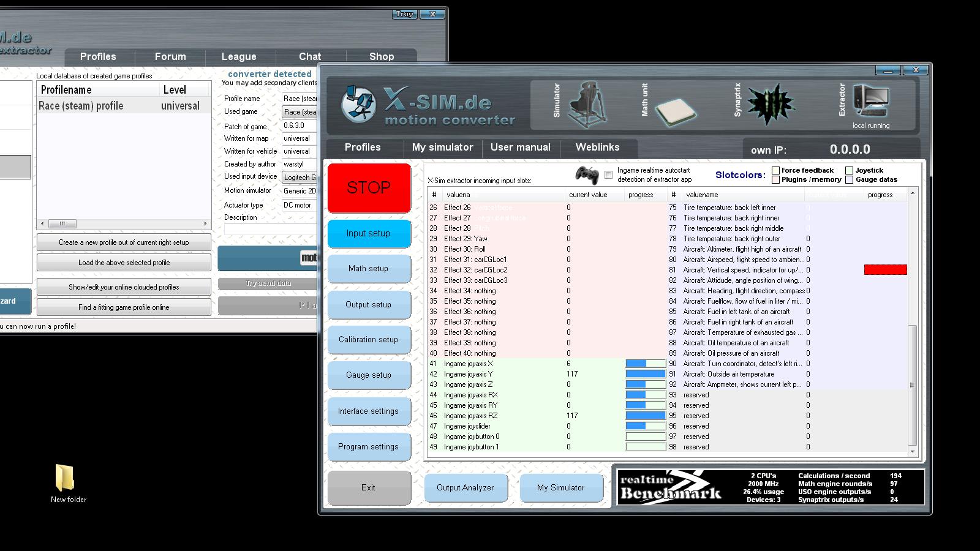980x551 pixels.
Task: Click the Simulator seat icon
Action: point(587,104)
